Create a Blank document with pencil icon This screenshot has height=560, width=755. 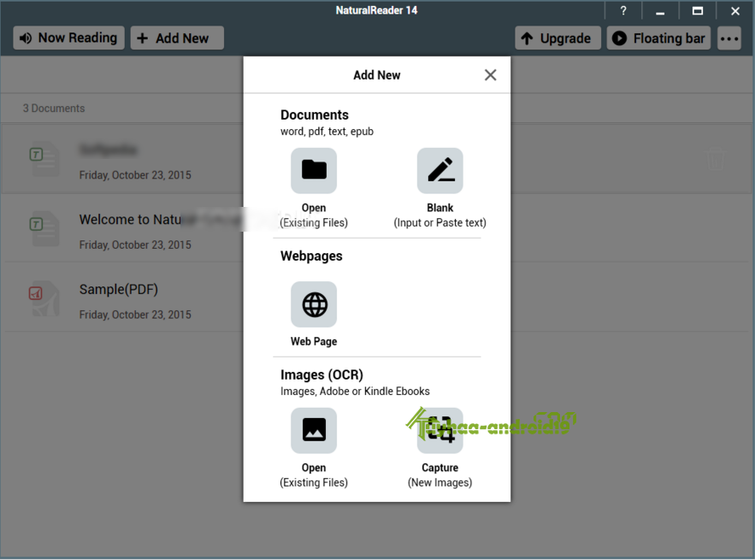[x=439, y=170]
